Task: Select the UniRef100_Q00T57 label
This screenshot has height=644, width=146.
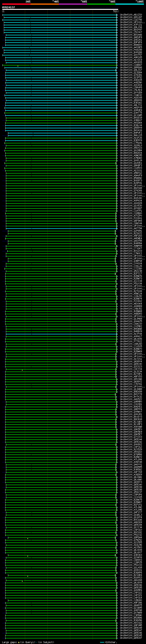Action: tap(131, 55)
